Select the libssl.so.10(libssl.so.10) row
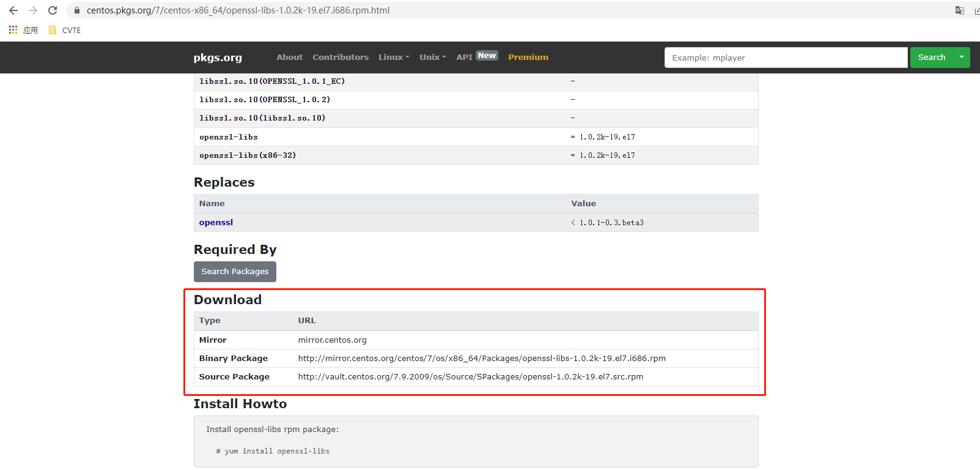This screenshot has height=470, width=980. [476, 118]
